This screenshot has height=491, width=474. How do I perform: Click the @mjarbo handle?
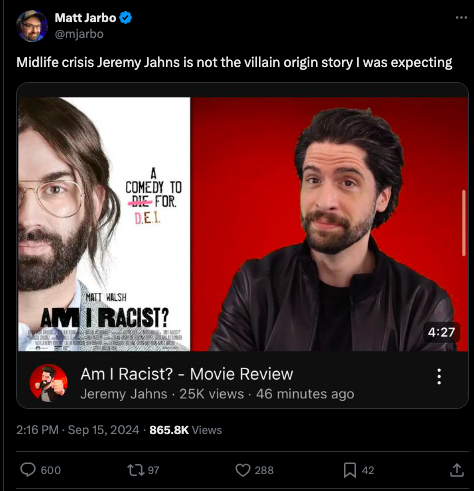[79, 34]
